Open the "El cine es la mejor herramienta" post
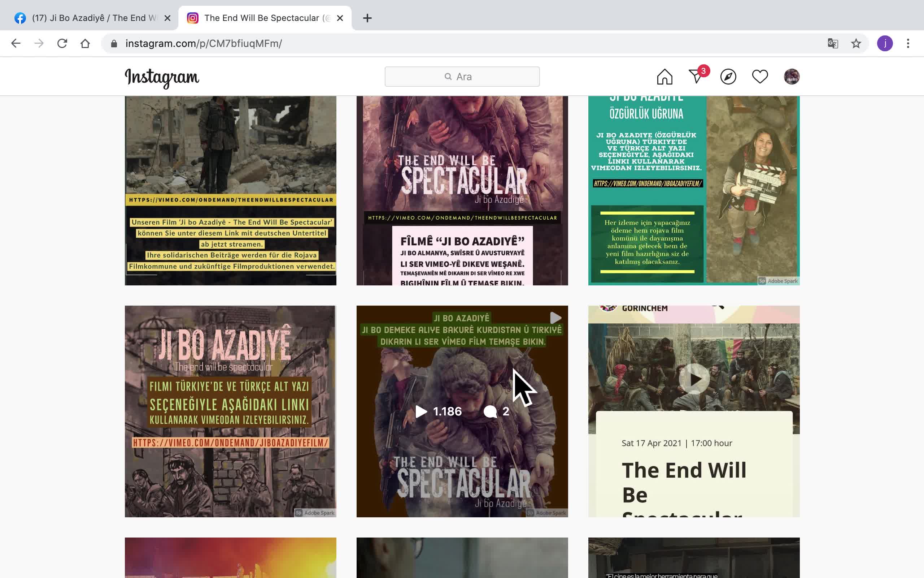Viewport: 924px width, 578px height. [694, 558]
